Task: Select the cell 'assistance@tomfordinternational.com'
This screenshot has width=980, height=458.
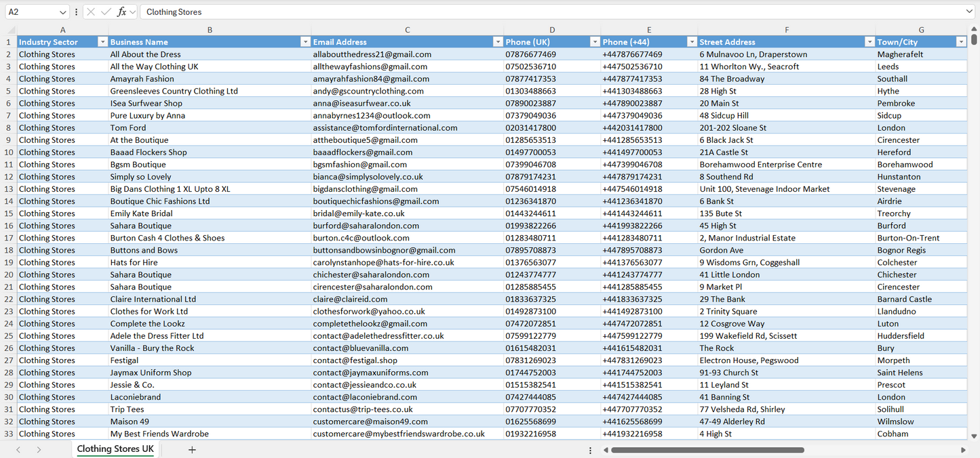Action: click(408, 127)
